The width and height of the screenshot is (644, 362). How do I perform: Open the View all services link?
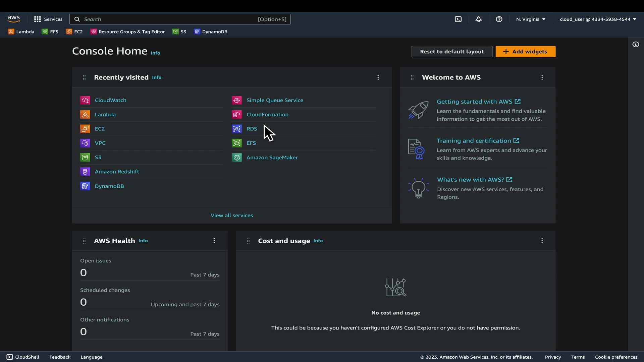tap(231, 215)
